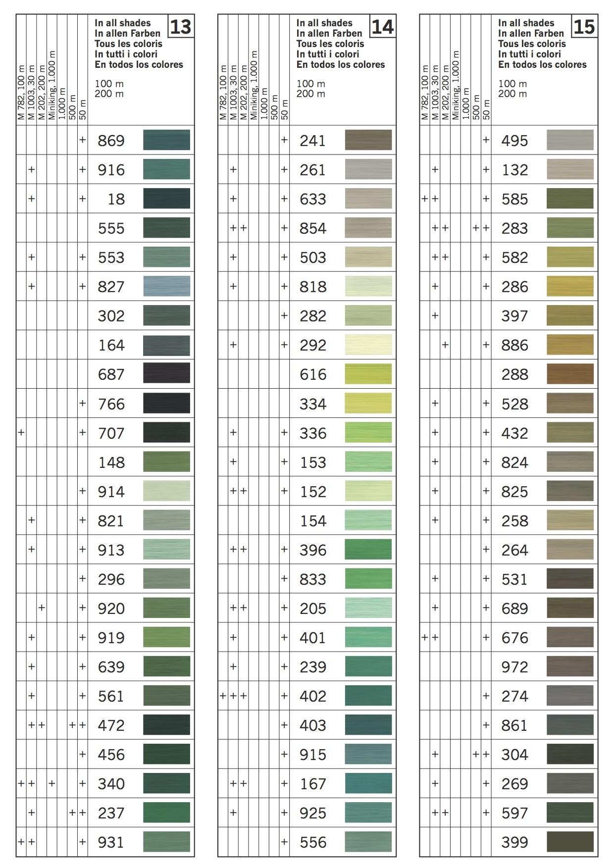
Task: Click shade number 241 label
Action: [x=312, y=141]
